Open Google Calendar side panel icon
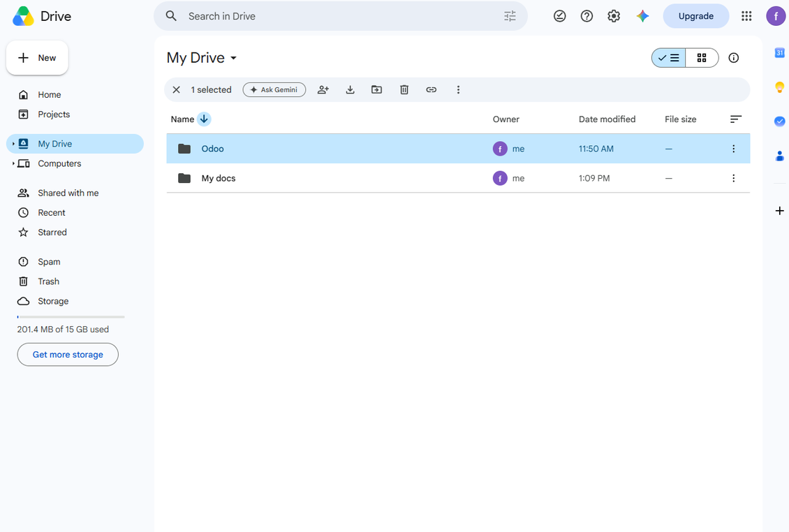The height and width of the screenshot is (532, 789). pos(779,52)
